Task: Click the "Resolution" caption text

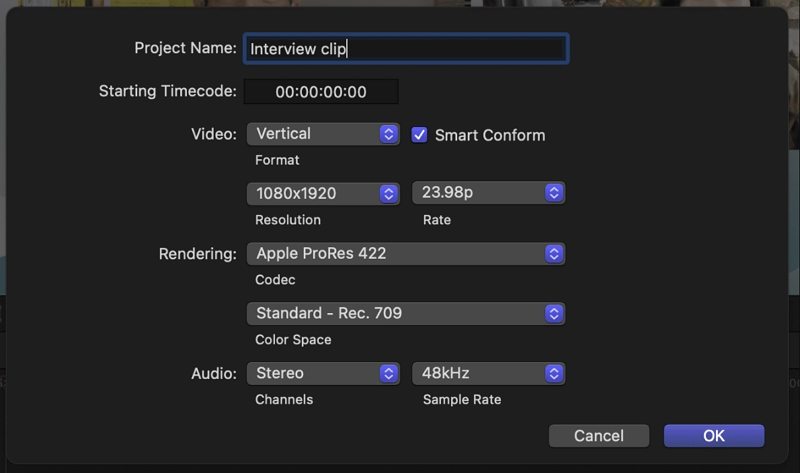Action: (x=288, y=220)
